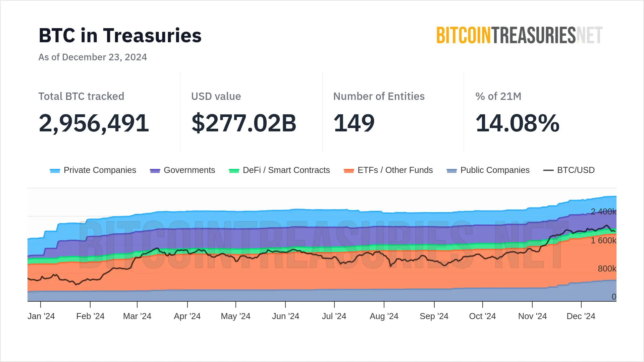
Task: Click the Aug '24 axis tick label
Action: [x=384, y=316]
